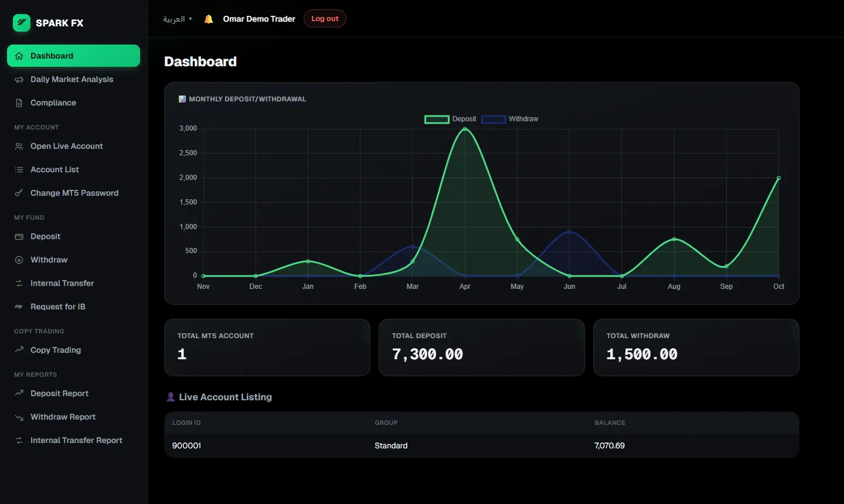Go to Compliance page in sidebar
Image resolution: width=844 pixels, height=504 pixels.
73,103
